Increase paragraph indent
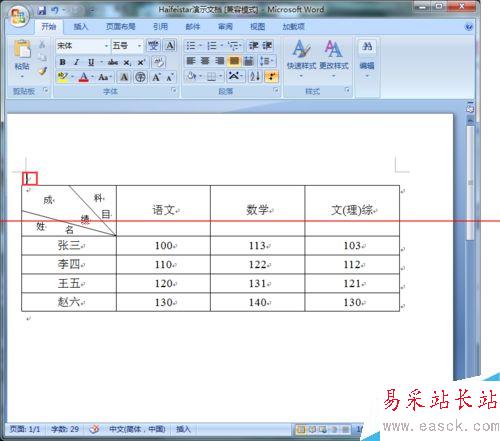Screen dimensions: 500x441 [267, 45]
